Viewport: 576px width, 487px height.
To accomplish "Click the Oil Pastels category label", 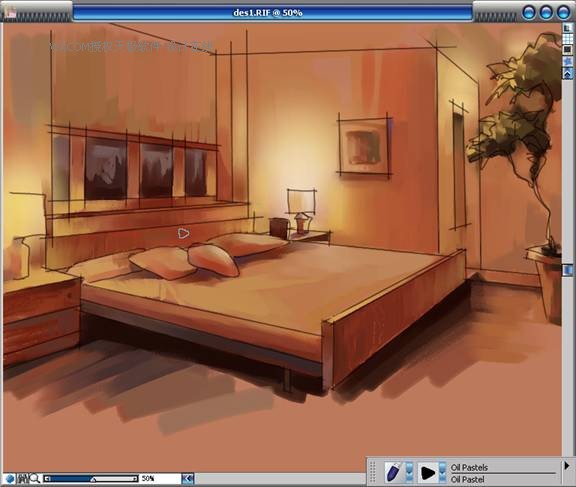I will [469, 468].
